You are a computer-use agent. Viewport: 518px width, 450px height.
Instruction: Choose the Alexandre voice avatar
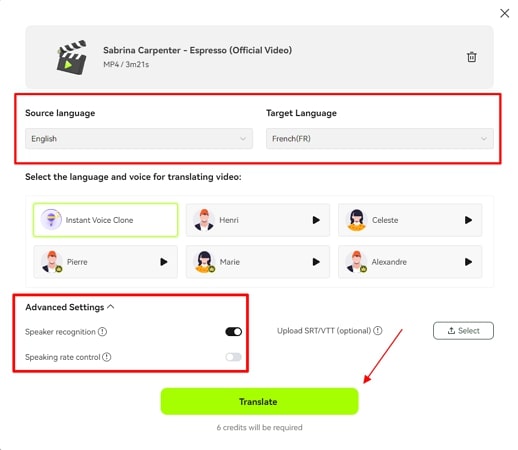pyautogui.click(x=357, y=262)
